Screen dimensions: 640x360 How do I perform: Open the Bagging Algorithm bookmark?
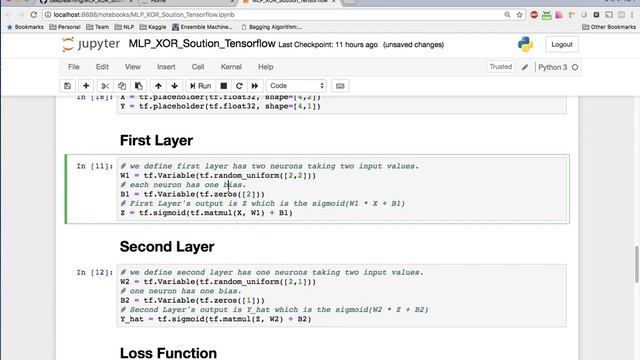pos(271,27)
